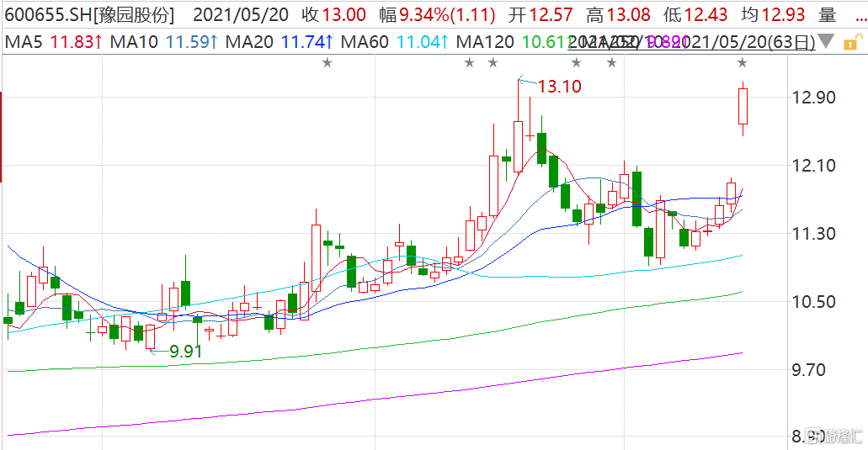Click the fourth star marker from left
The height and width of the screenshot is (450, 868).
576,63
